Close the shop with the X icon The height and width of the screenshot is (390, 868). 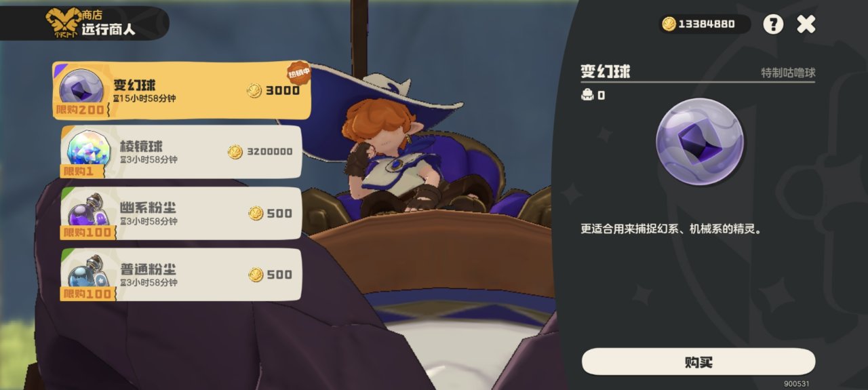point(806,24)
